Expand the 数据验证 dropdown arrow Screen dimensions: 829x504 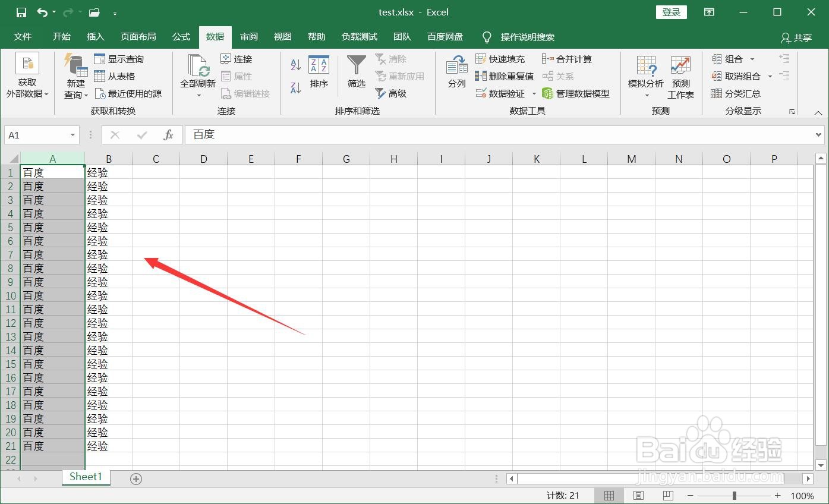pyautogui.click(x=533, y=93)
